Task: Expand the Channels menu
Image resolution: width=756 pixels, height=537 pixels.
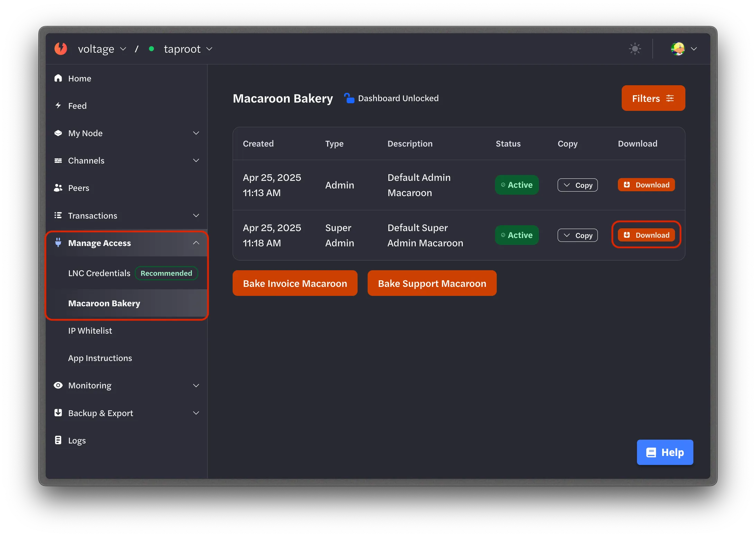Action: (x=196, y=160)
